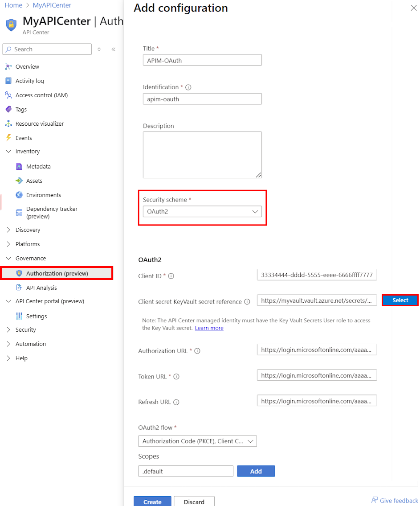The image size is (420, 506).
Task: Collapse the Inventory section
Action: tap(8, 151)
